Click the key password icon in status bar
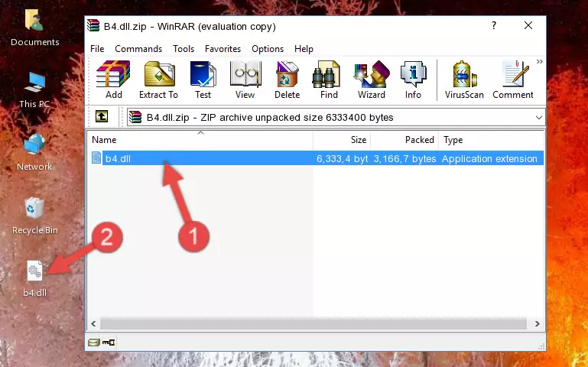Image resolution: width=588 pixels, height=367 pixels. point(109,343)
